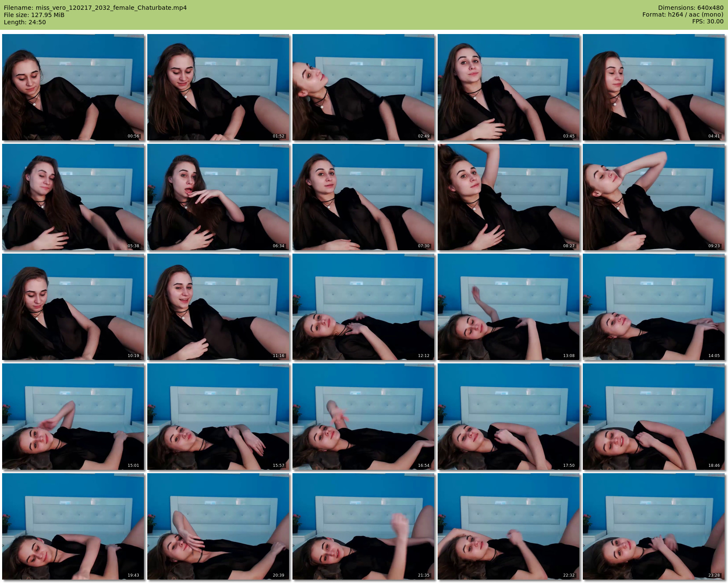Pick the frame marked 12:12
The height and width of the screenshot is (583, 728).
(364, 307)
